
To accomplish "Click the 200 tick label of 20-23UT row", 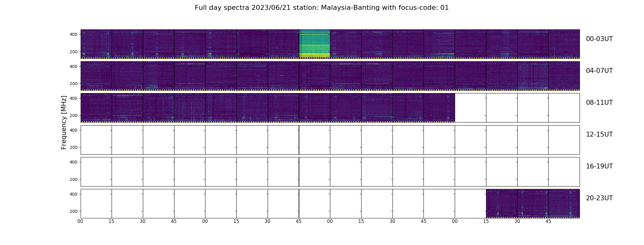I will (74, 211).
